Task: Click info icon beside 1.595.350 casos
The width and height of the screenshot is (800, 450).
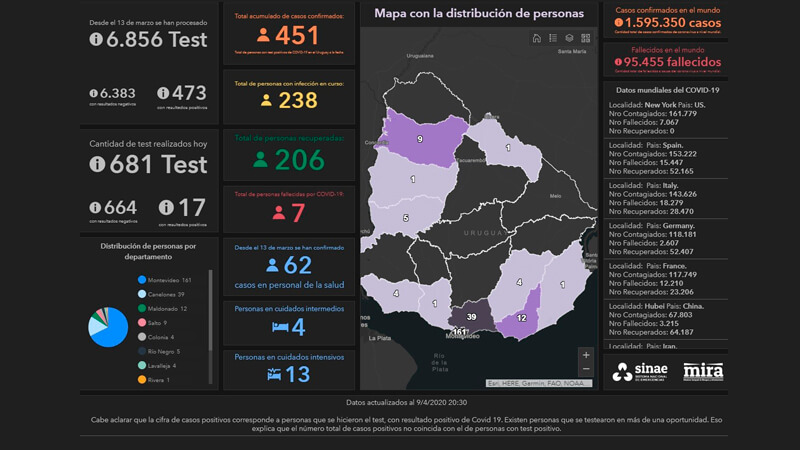Action: pos(618,22)
